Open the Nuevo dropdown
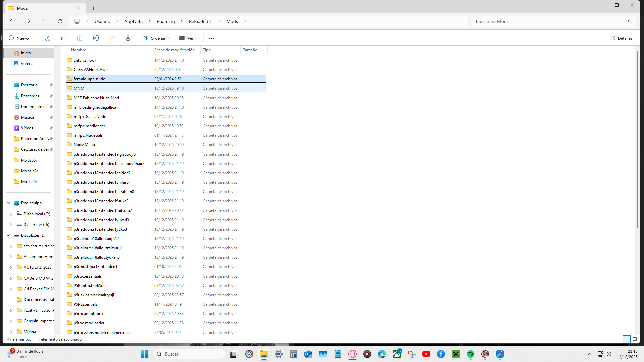This screenshot has width=644, height=362. coord(21,38)
